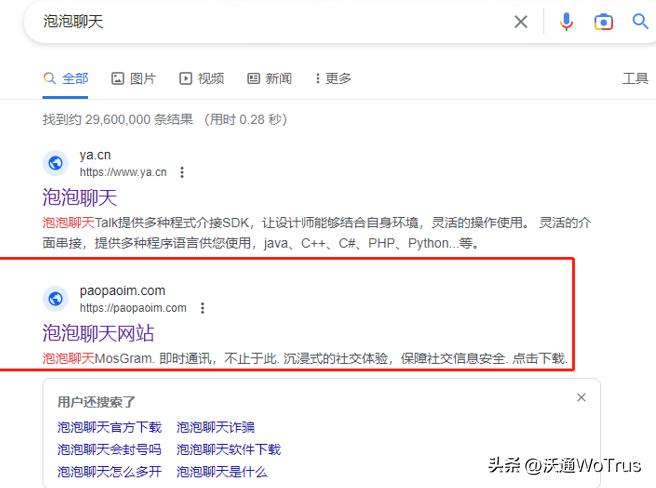Viewport: 656px width, 488px height.
Task: Search related term 泡泡聊天会封号吗
Action: pyautogui.click(x=110, y=449)
